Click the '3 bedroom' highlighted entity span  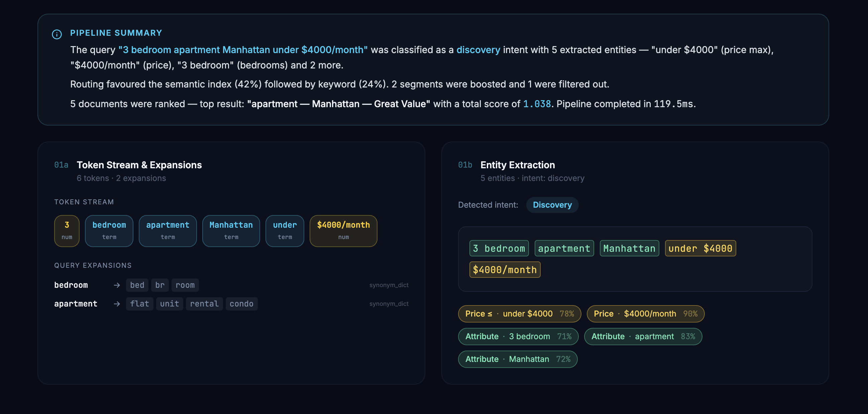tap(499, 248)
